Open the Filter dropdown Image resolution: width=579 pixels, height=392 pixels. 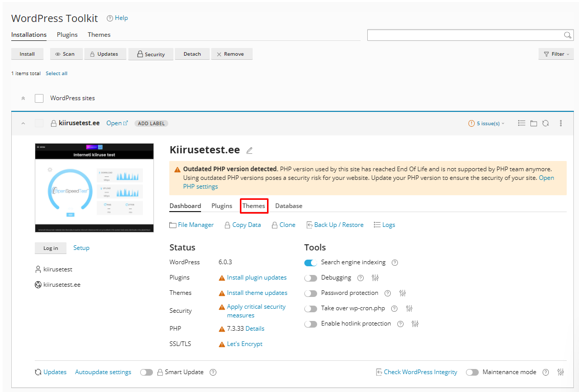pyautogui.click(x=555, y=54)
